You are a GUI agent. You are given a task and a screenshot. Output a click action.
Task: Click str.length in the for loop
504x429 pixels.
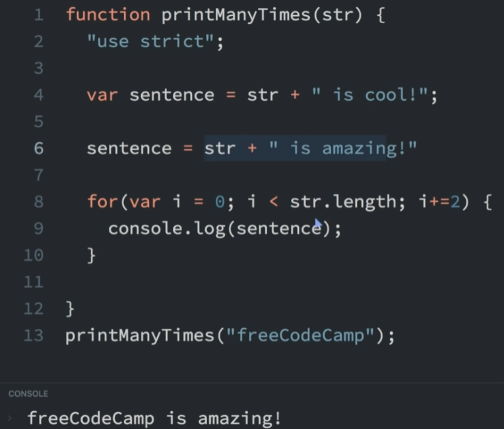coord(343,202)
